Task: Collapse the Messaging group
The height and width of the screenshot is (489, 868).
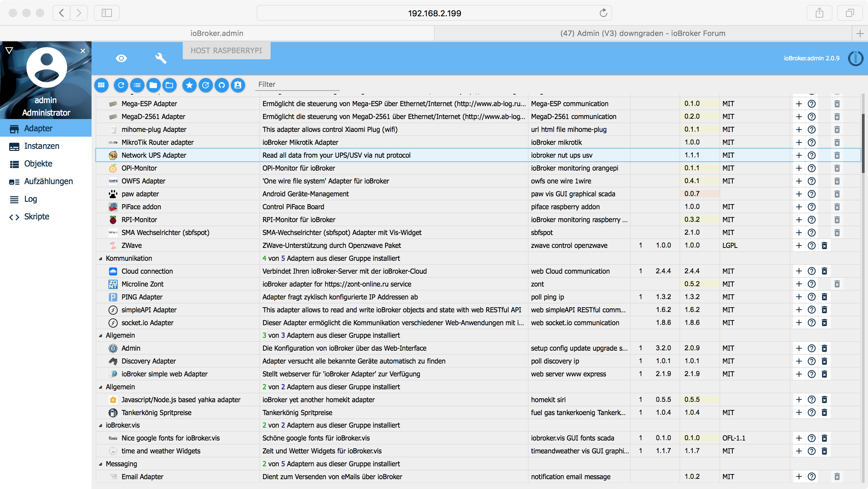Action: pos(101,464)
